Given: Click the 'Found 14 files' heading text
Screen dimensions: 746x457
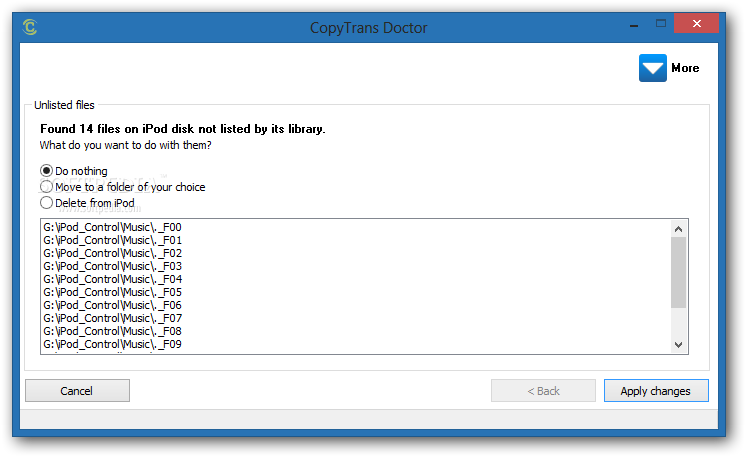Looking at the screenshot, I should pos(183,129).
